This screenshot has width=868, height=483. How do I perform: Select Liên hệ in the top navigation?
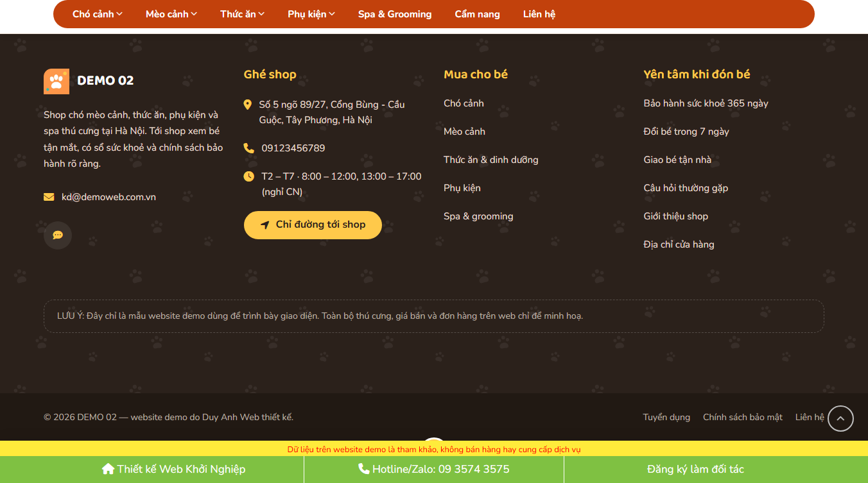539,14
